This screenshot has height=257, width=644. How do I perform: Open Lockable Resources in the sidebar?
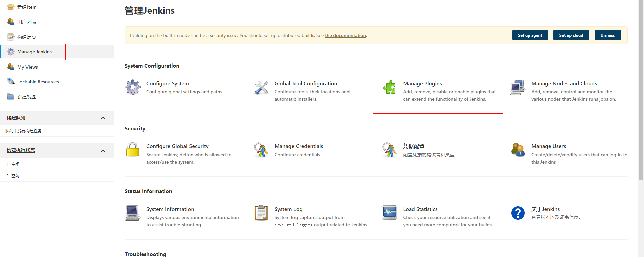[x=38, y=82]
